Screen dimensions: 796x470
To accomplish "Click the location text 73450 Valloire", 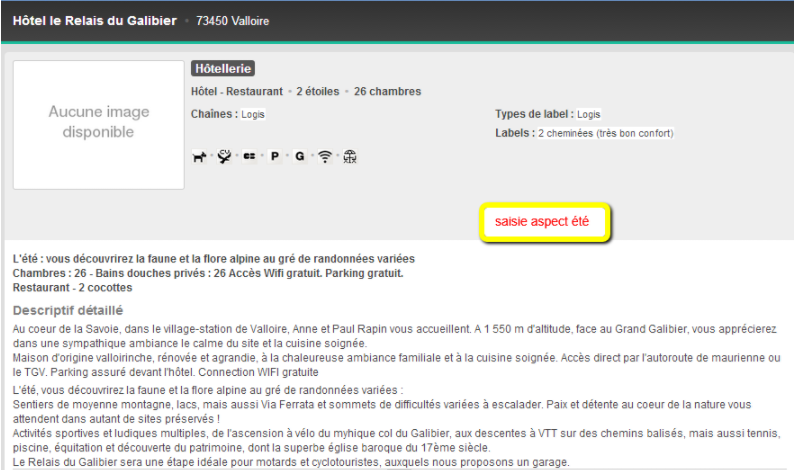I will [x=233, y=21].
